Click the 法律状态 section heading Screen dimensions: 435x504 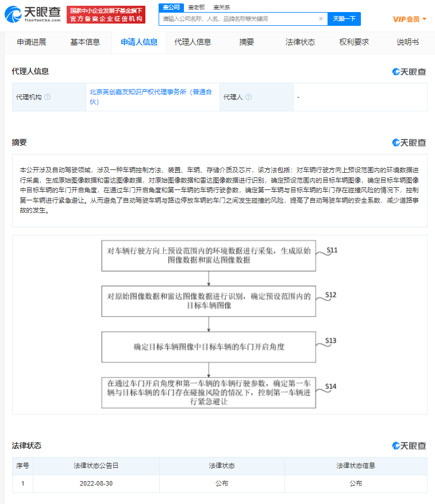pyautogui.click(x=26, y=445)
